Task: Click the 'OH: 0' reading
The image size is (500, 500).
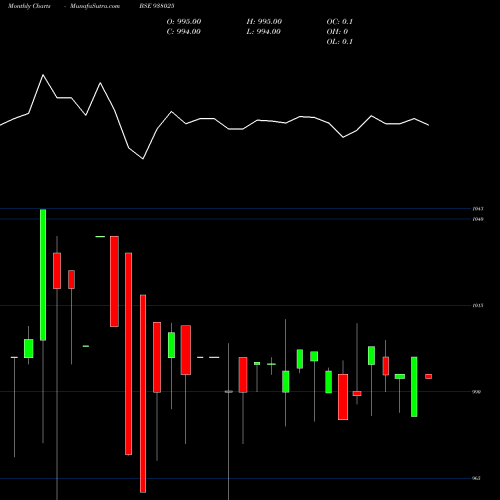Action: pos(337,32)
